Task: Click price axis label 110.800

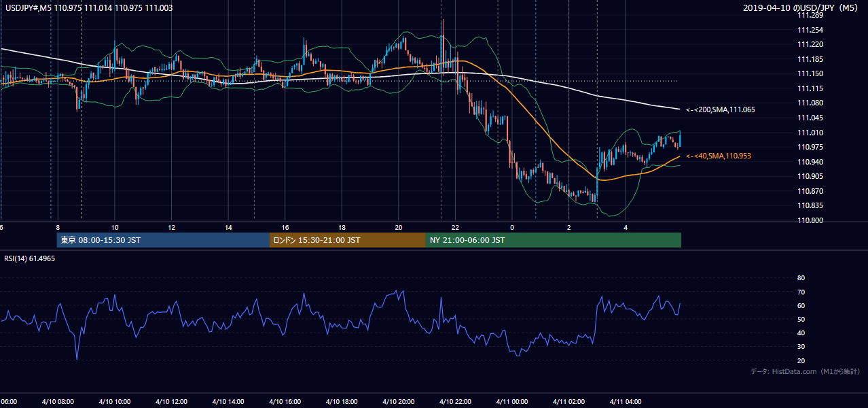Action: click(x=811, y=220)
